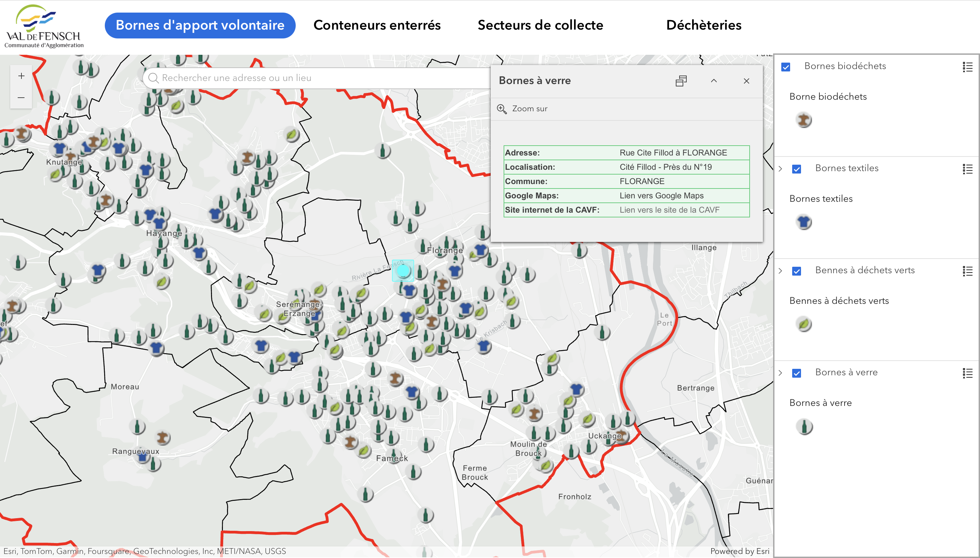This screenshot has width=980, height=558.
Task: Expand the Bornes textiles layer chevron
Action: coord(780,169)
